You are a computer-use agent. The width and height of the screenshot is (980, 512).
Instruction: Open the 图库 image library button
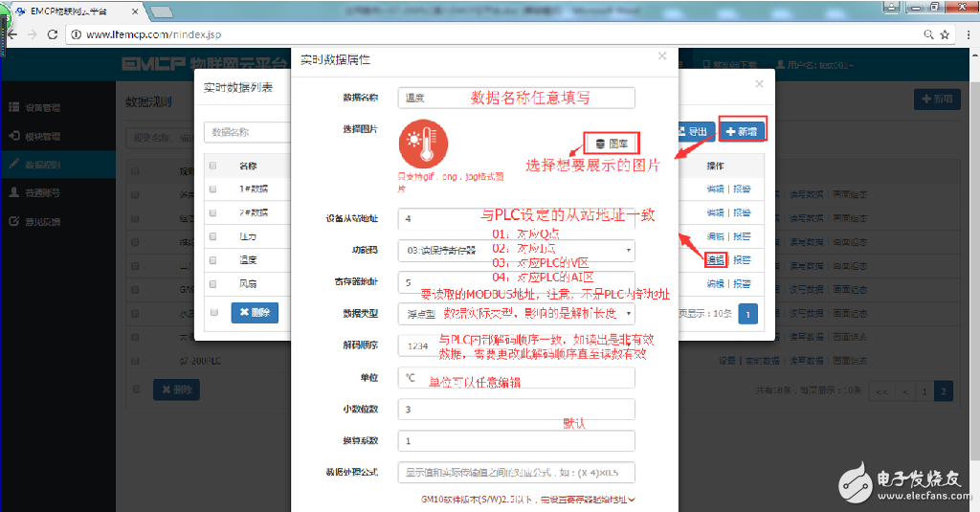tap(612, 144)
